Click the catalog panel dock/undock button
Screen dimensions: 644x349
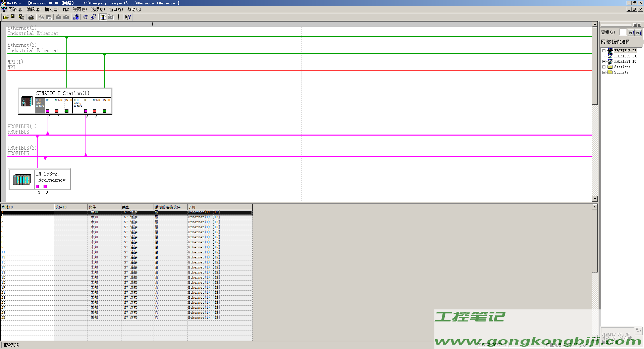click(635, 25)
